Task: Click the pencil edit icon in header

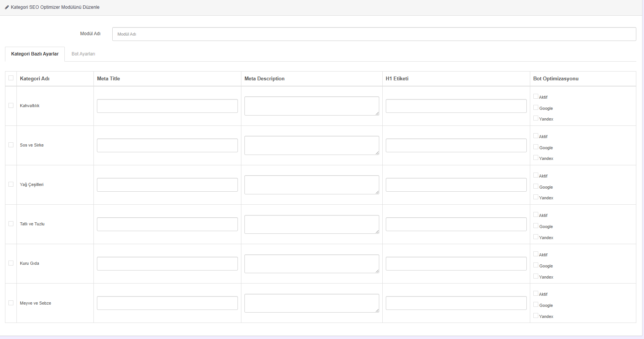Action: [x=7, y=7]
